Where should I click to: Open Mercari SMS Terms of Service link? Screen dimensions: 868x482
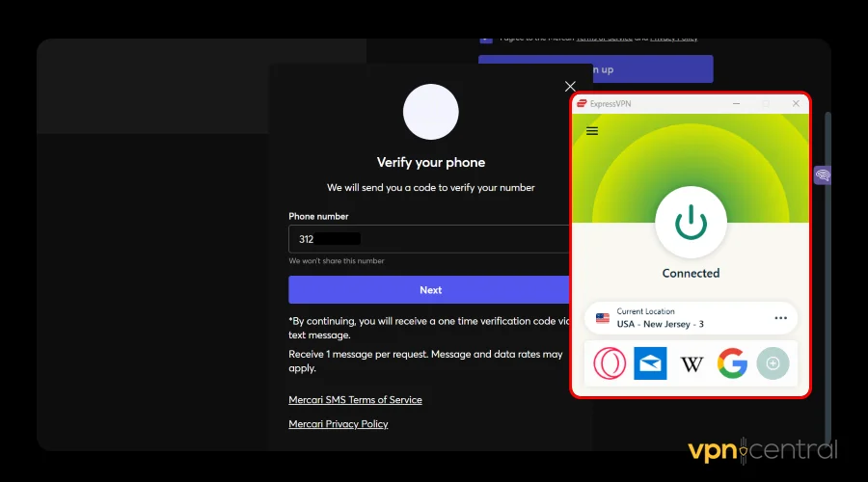(355, 399)
